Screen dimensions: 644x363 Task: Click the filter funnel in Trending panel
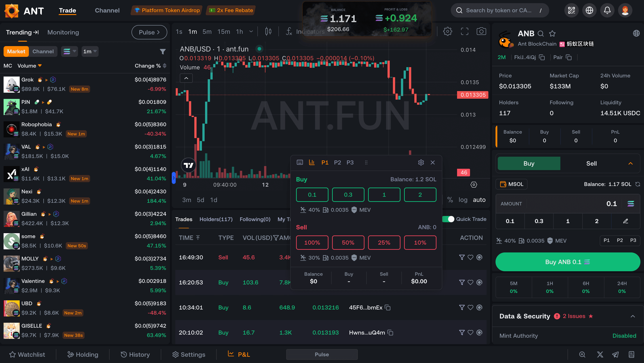pyautogui.click(x=163, y=51)
